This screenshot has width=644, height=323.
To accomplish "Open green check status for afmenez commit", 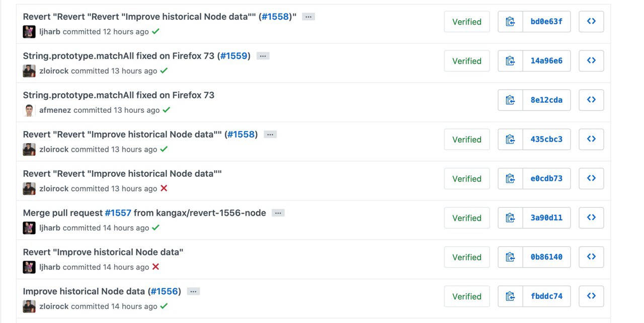I will pos(167,110).
